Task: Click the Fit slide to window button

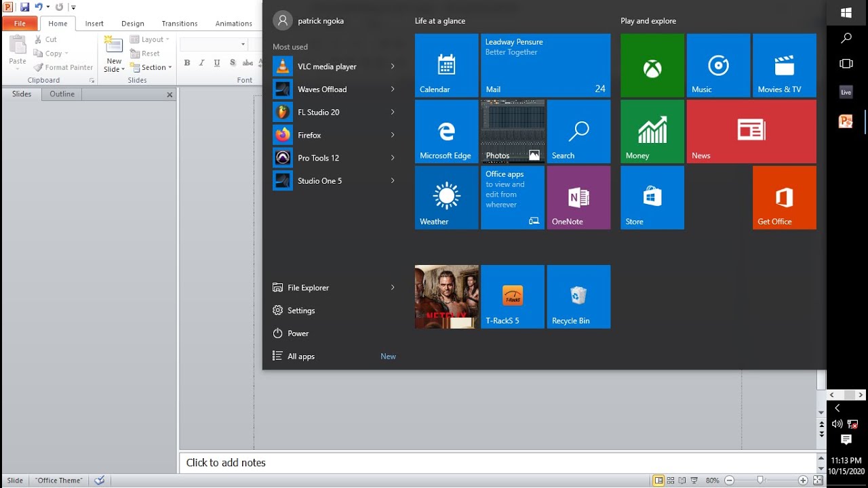Action: coord(818,481)
